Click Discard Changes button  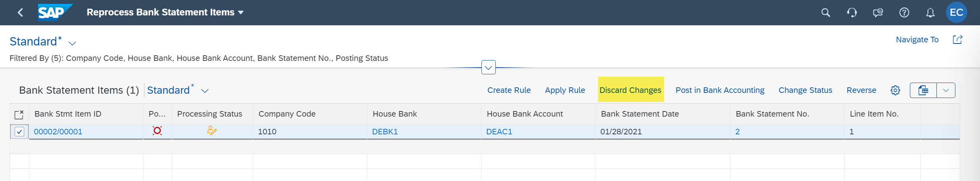coord(630,90)
